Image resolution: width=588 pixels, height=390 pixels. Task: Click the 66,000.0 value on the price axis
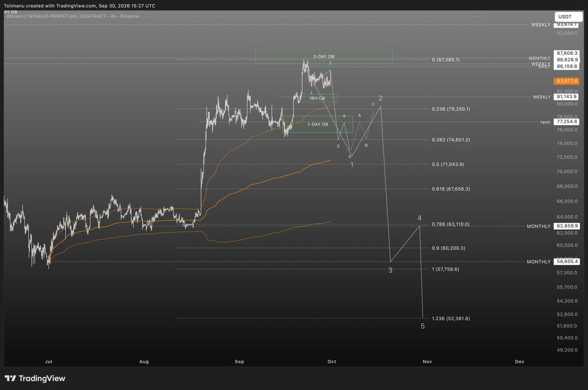point(567,201)
